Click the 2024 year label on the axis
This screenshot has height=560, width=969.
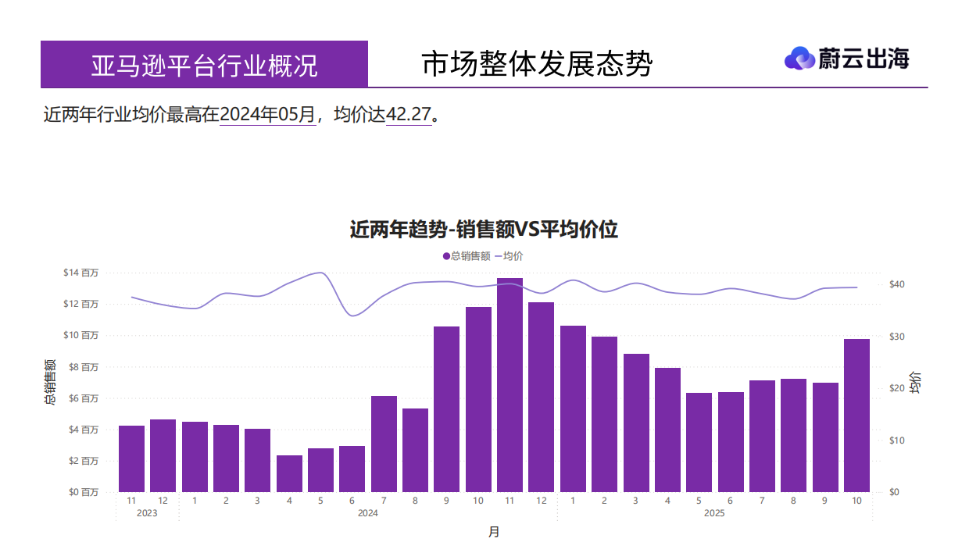pos(367,513)
